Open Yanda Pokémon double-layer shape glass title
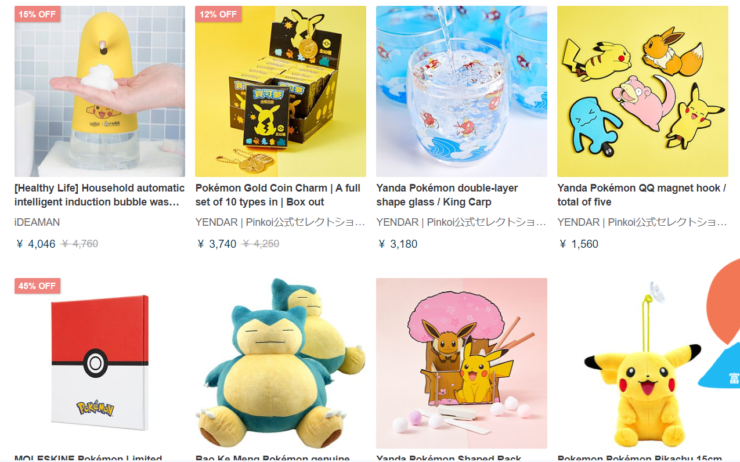740x462 pixels. 447,195
